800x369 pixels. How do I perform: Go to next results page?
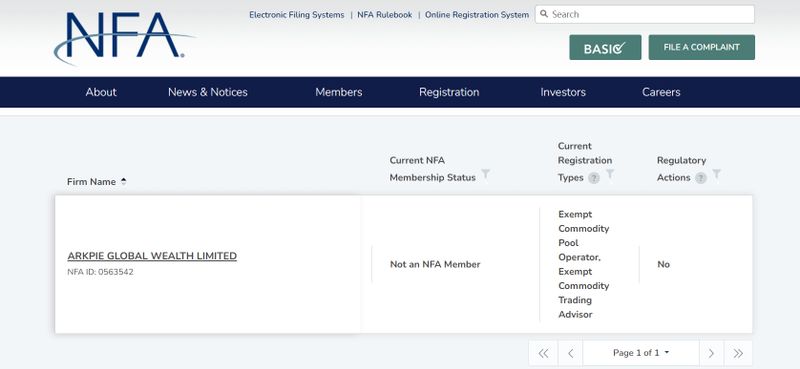point(711,353)
